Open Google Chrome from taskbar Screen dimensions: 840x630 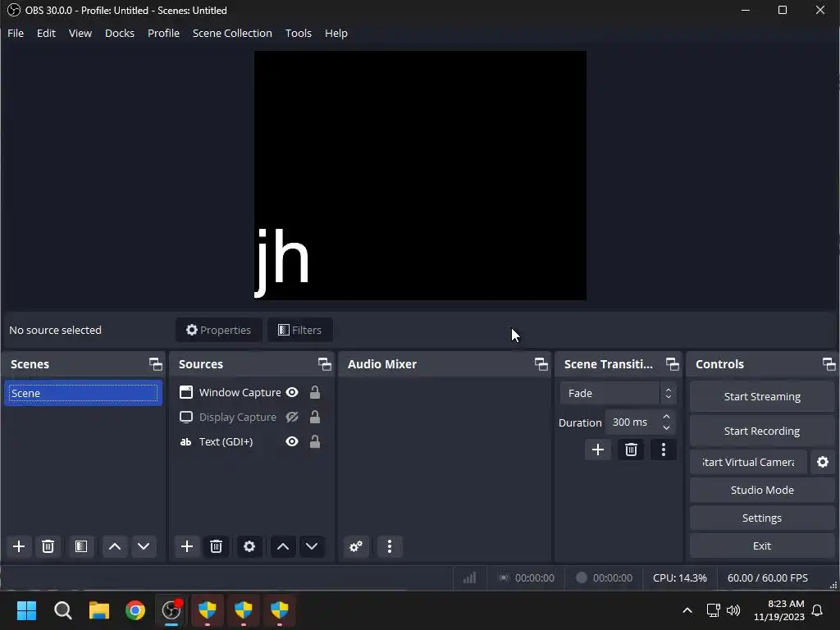135,610
